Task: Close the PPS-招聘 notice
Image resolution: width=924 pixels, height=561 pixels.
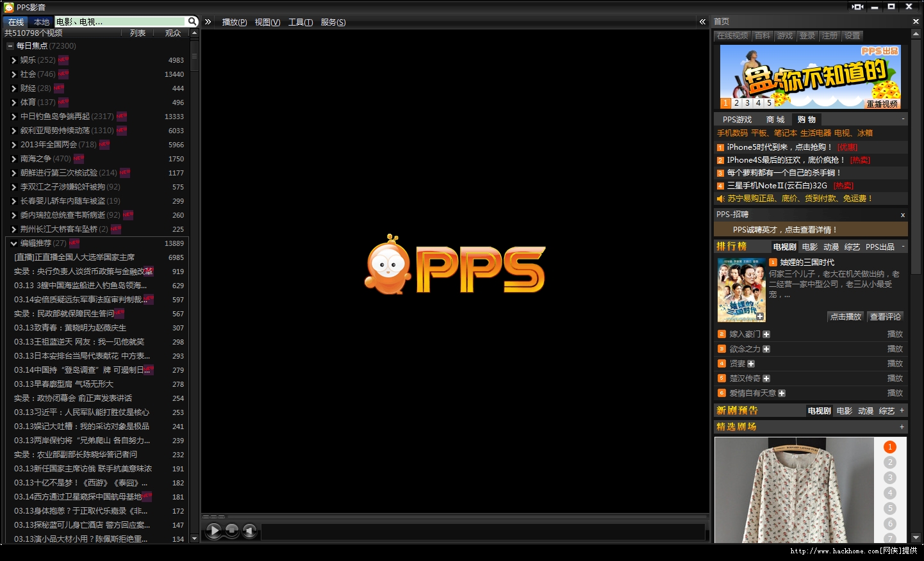Action: 903,215
